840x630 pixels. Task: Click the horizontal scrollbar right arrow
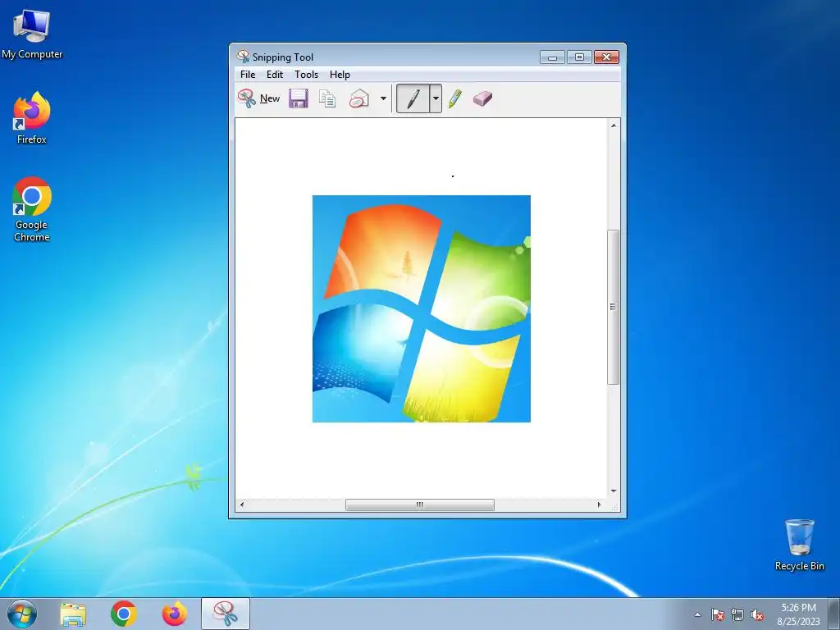(599, 504)
